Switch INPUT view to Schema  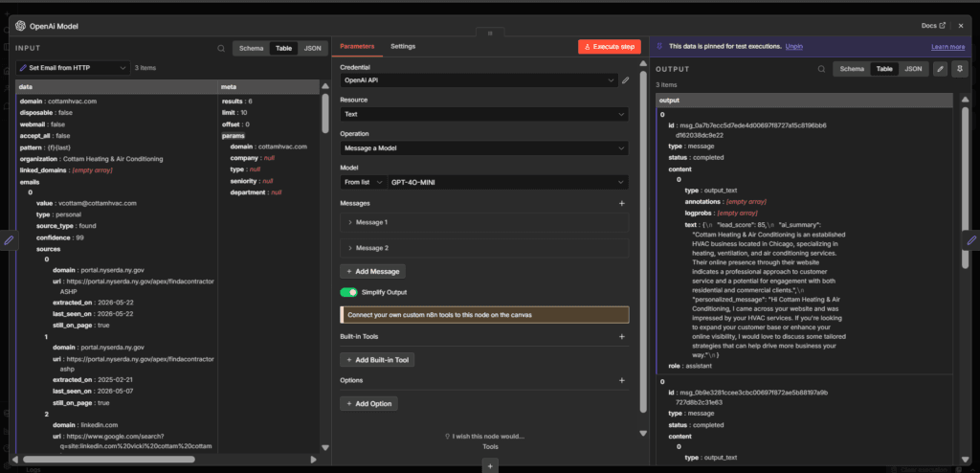pos(252,48)
